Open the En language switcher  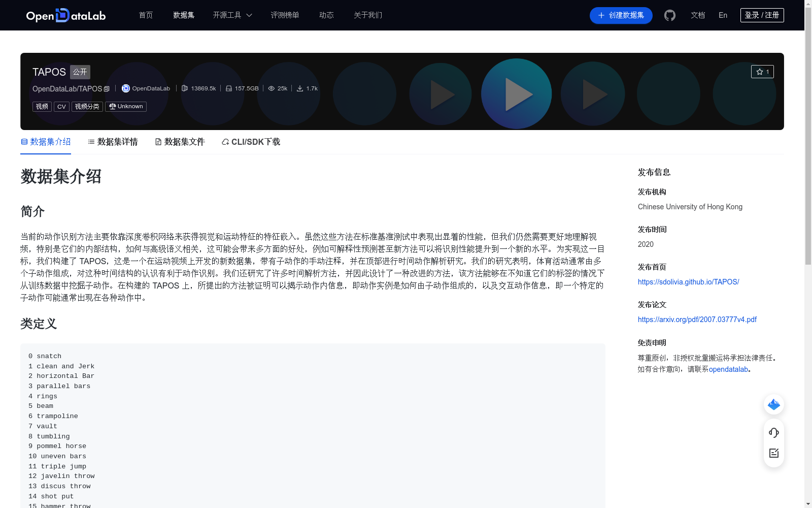(722, 15)
